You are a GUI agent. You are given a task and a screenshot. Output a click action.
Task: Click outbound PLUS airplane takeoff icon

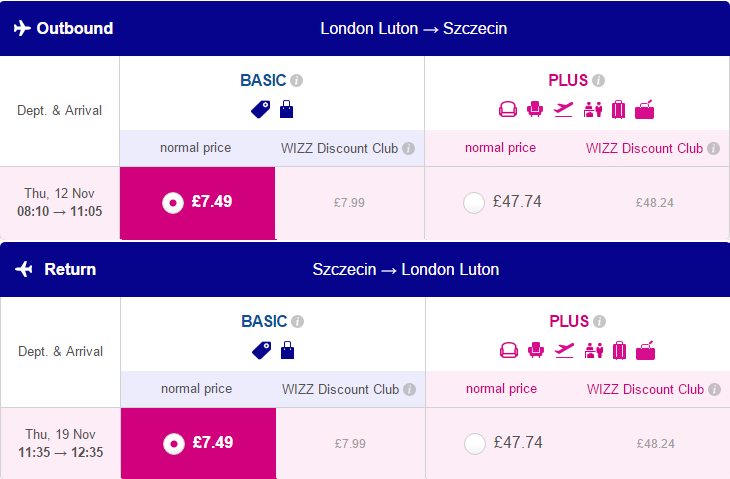point(563,109)
